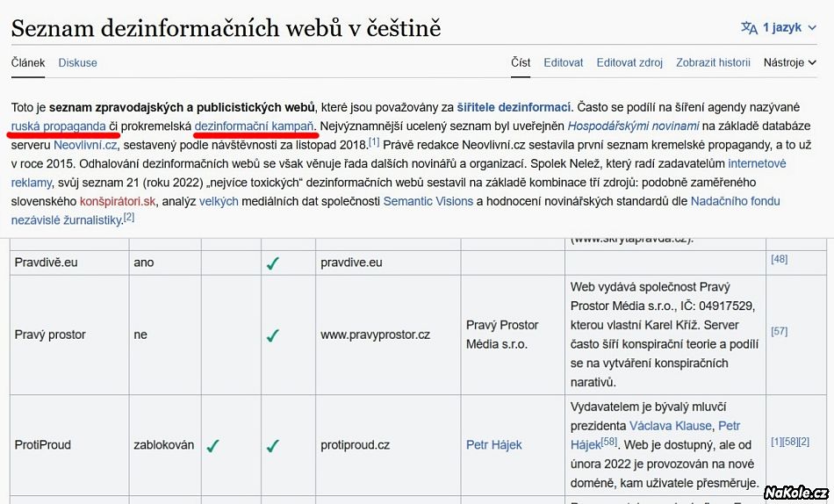Image resolution: width=834 pixels, height=504 pixels.
Task: Switch to the Diskuse tab
Action: click(77, 62)
